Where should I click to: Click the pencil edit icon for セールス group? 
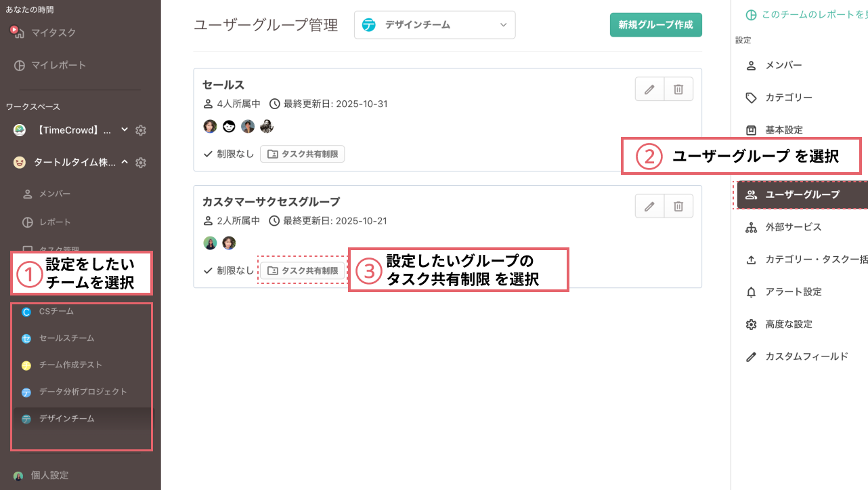point(649,89)
